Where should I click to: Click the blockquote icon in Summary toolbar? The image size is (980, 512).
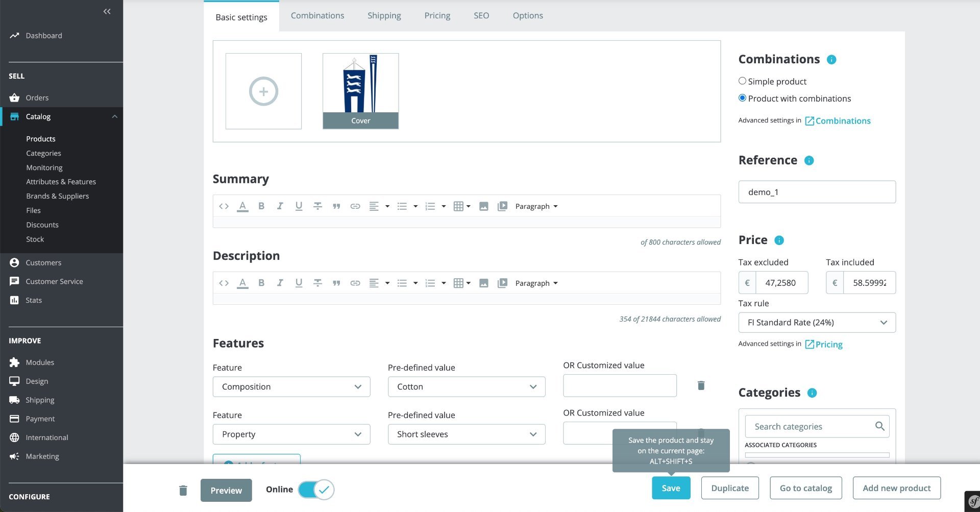(336, 206)
